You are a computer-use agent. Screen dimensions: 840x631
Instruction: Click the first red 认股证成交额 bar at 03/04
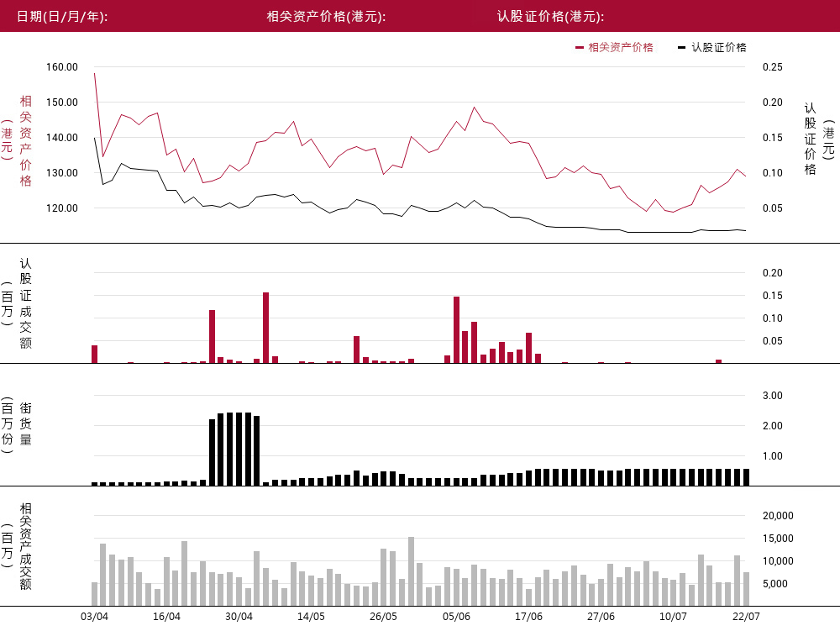[x=95, y=354]
